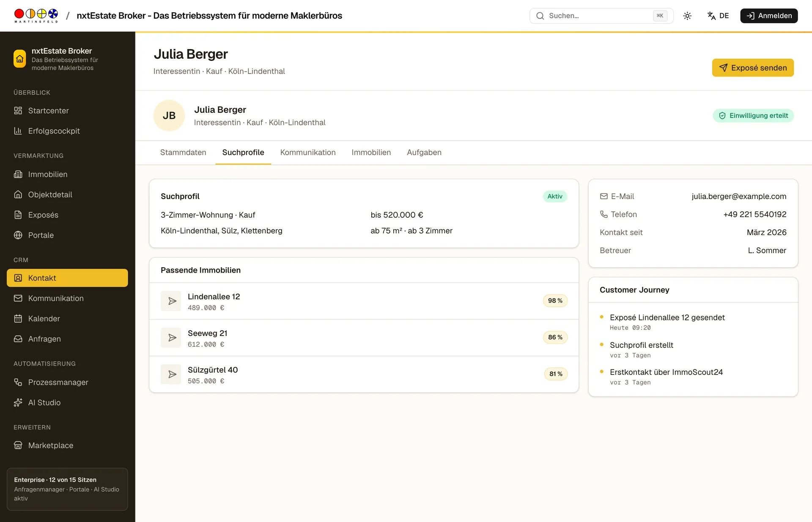Open Startcenter in the sidebar
The height and width of the screenshot is (522, 812).
pyautogui.click(x=67, y=111)
